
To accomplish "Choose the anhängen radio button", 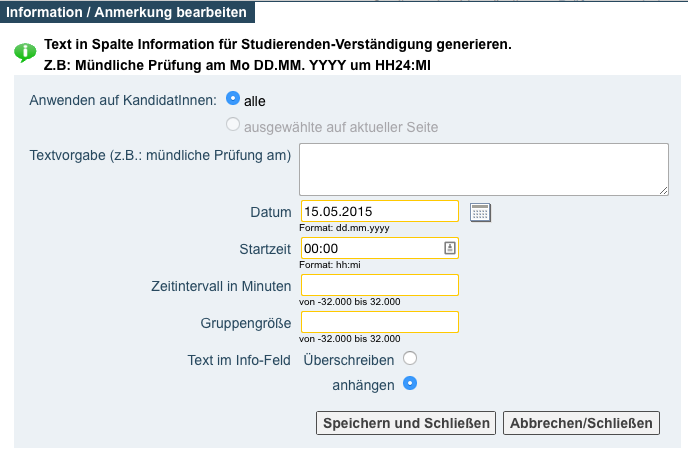I will pos(410,383).
